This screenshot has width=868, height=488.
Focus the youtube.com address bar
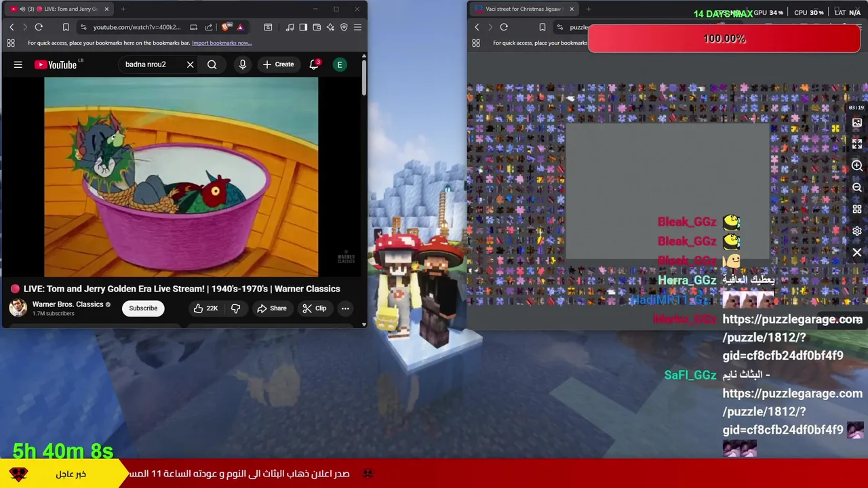point(136,27)
